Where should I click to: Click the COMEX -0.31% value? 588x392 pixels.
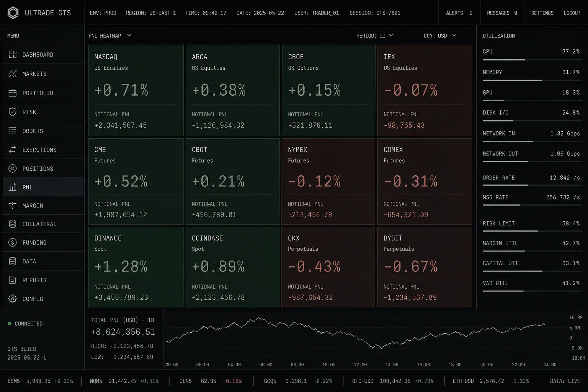(x=410, y=181)
